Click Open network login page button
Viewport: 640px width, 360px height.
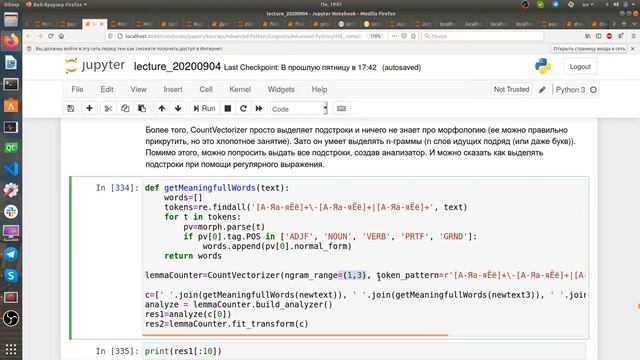pyautogui.click(x=589, y=49)
